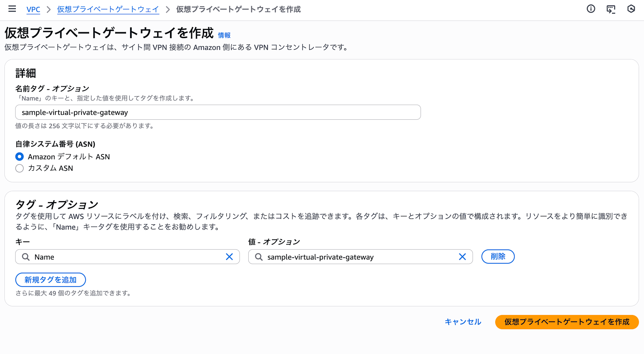The height and width of the screenshot is (354, 644).
Task: Click the magnifier icon in the 値 field
Action: point(258,257)
